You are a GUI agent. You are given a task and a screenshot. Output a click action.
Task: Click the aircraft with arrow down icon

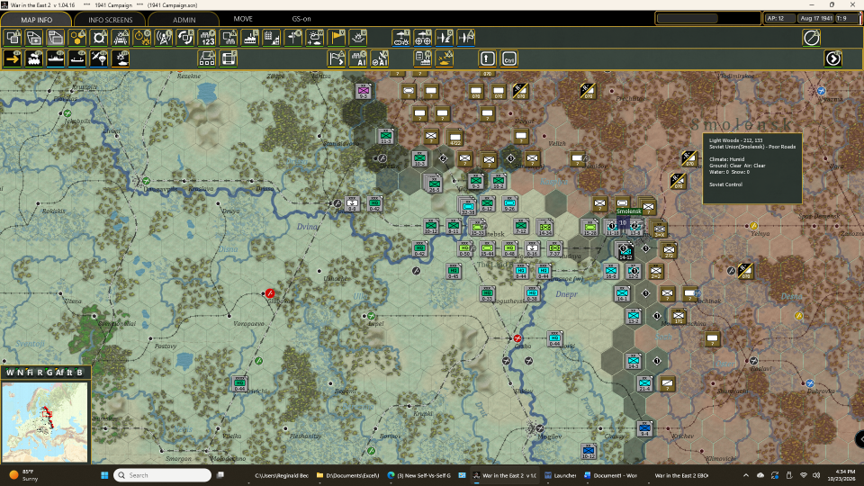click(x=444, y=37)
